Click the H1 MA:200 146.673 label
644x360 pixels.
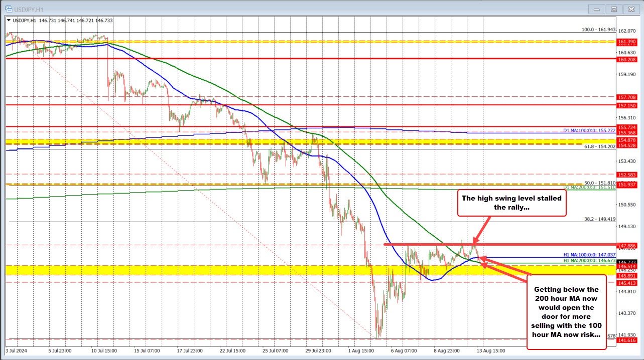[x=588, y=261]
